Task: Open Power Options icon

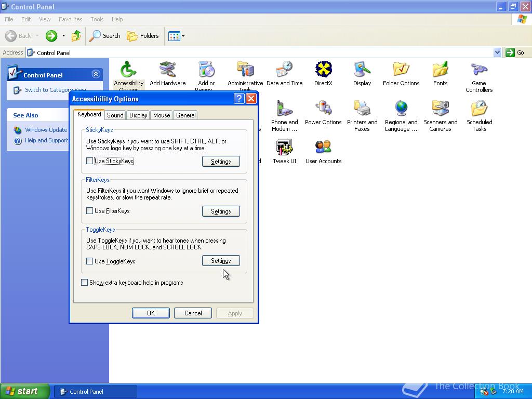Action: 323,113
